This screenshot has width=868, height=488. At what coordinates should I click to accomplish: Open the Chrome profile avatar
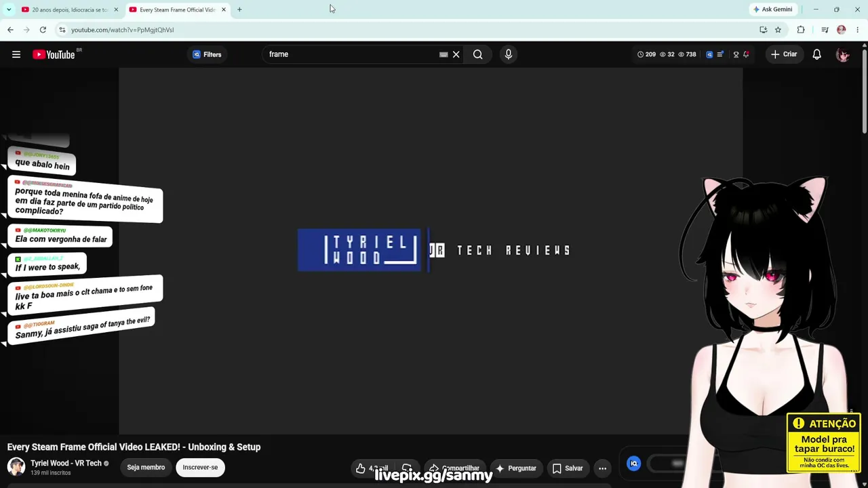[842, 30]
